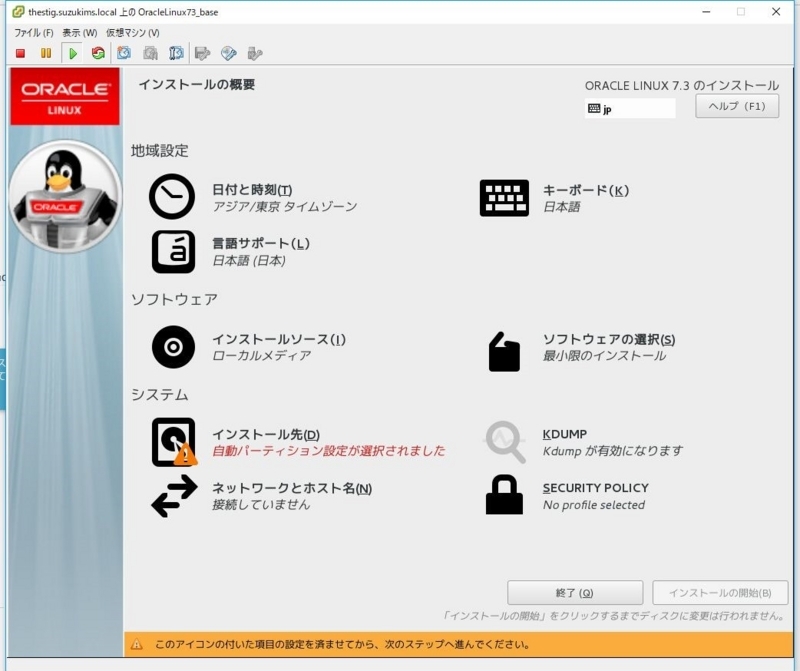
Task: Open KDUMP magnifier icon
Action: click(505, 442)
